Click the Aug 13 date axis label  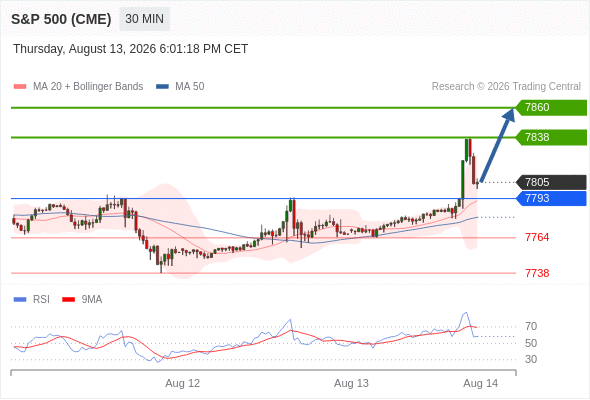[351, 383]
